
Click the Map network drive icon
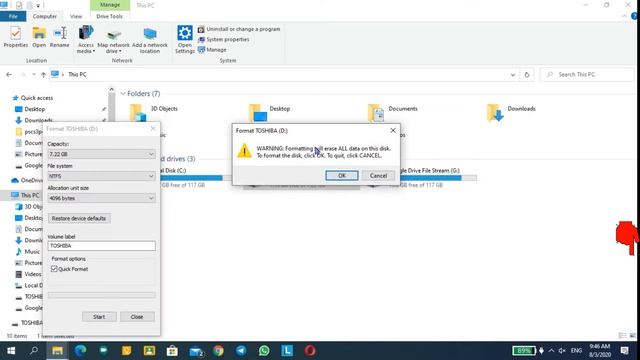pyautogui.click(x=113, y=40)
